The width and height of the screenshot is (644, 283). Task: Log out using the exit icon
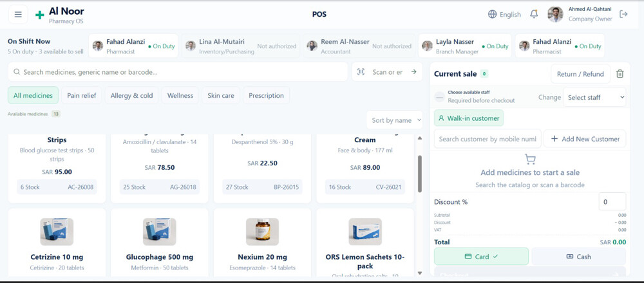(x=623, y=14)
